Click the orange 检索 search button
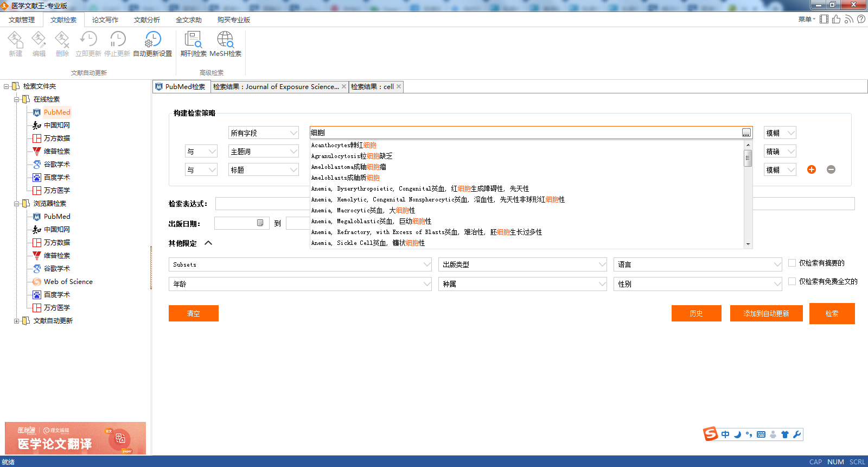 pos(832,313)
